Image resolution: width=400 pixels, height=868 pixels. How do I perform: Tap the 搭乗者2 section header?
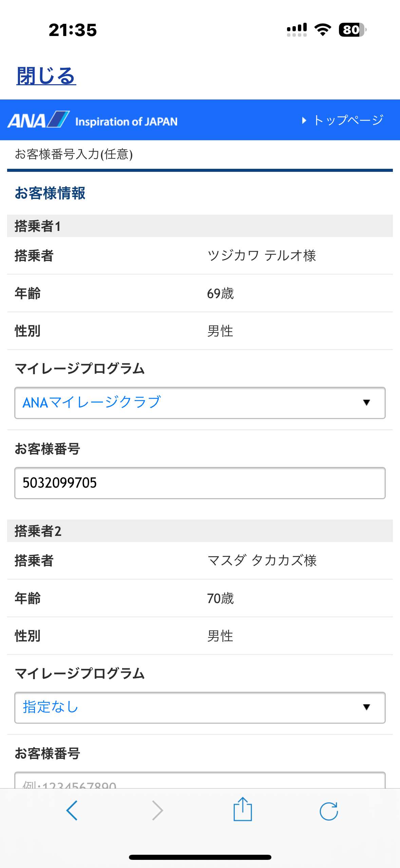pos(199,531)
